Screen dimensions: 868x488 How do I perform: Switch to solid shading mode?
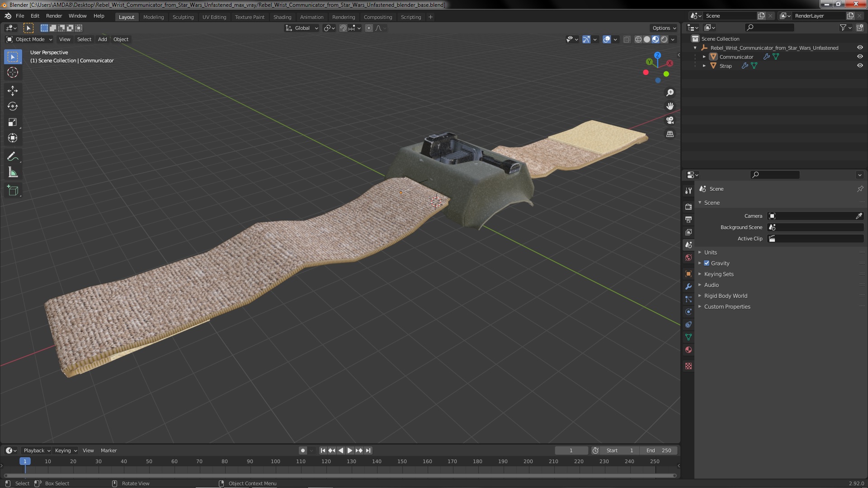[647, 39]
